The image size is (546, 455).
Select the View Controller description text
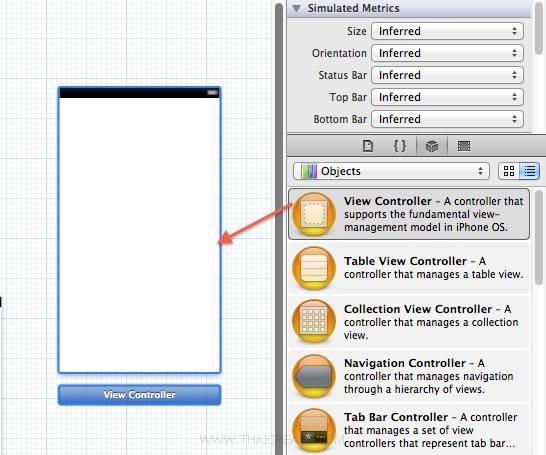[x=433, y=214]
